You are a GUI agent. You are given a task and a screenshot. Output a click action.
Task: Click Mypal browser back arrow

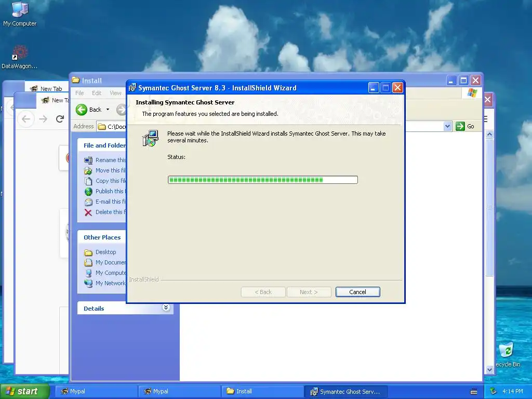click(26, 119)
